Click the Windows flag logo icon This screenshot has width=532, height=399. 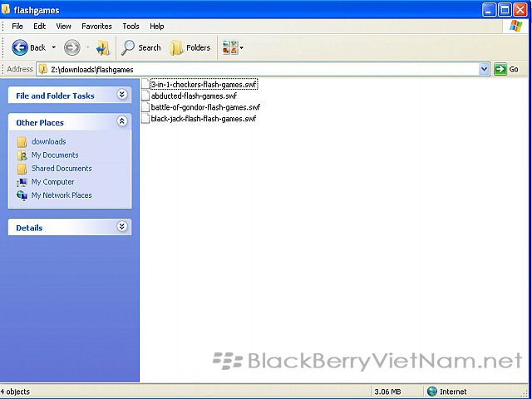[516, 26]
